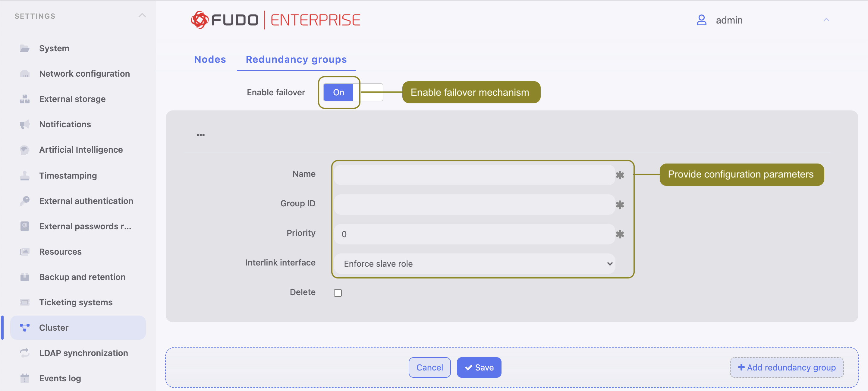
Task: Focus the Group ID input field
Action: pyautogui.click(x=474, y=205)
